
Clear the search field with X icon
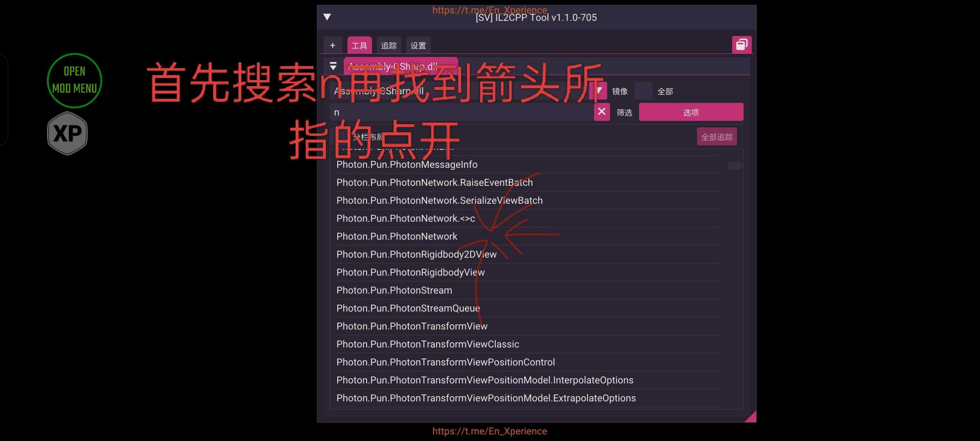click(601, 111)
